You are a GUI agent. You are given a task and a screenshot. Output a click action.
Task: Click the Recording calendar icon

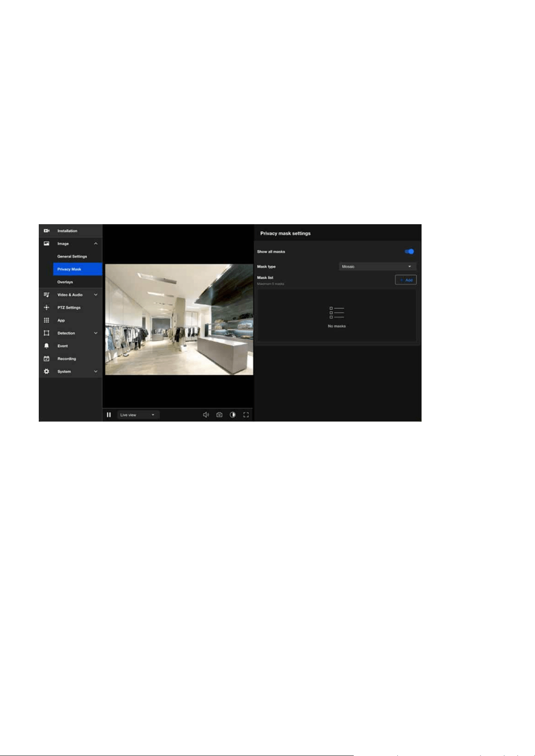coord(46,359)
